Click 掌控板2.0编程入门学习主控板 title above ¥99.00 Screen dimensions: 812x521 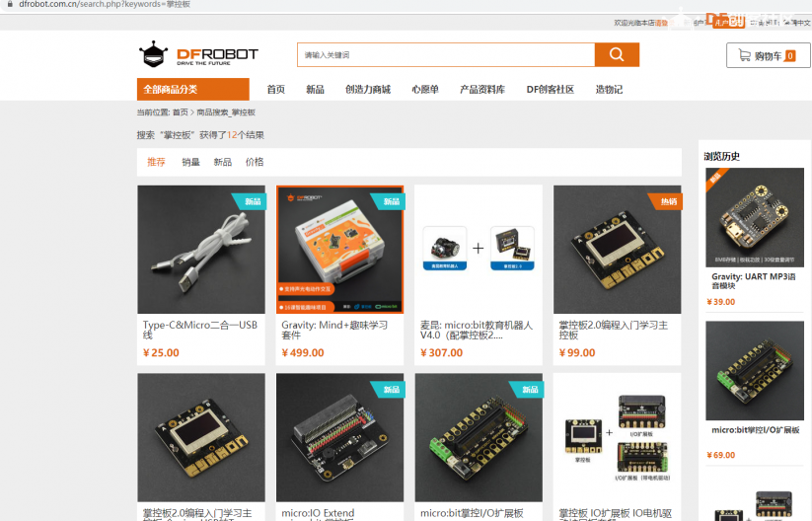(x=613, y=330)
